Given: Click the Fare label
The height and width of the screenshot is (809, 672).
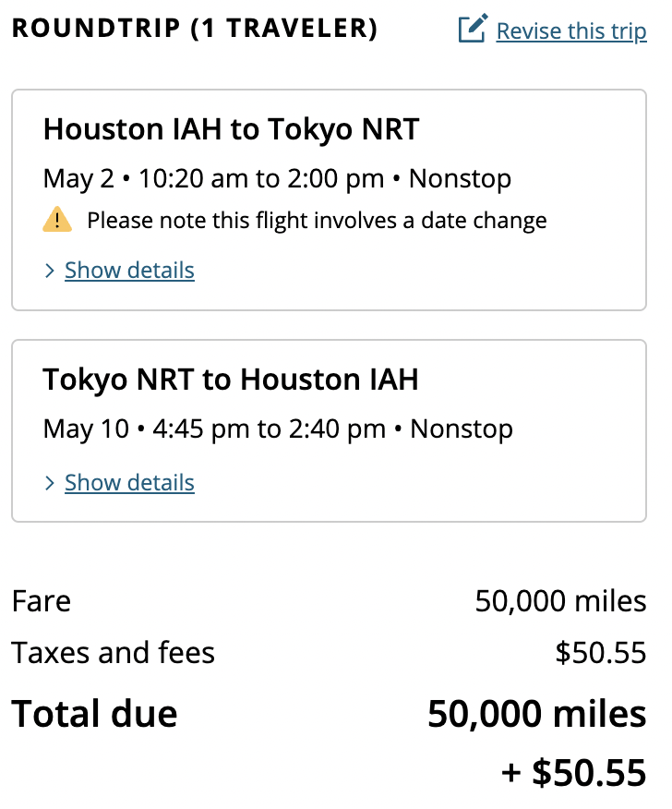Looking at the screenshot, I should coord(42,601).
